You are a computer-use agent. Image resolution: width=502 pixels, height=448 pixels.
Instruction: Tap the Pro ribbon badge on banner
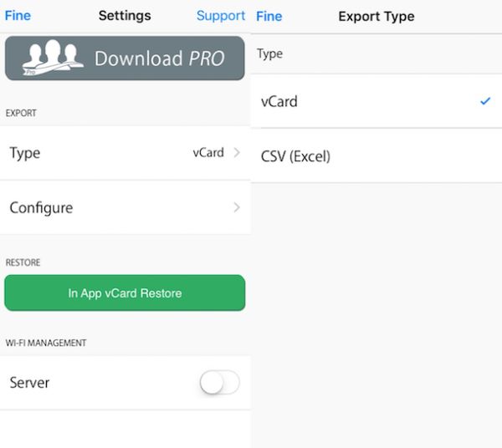(30, 72)
